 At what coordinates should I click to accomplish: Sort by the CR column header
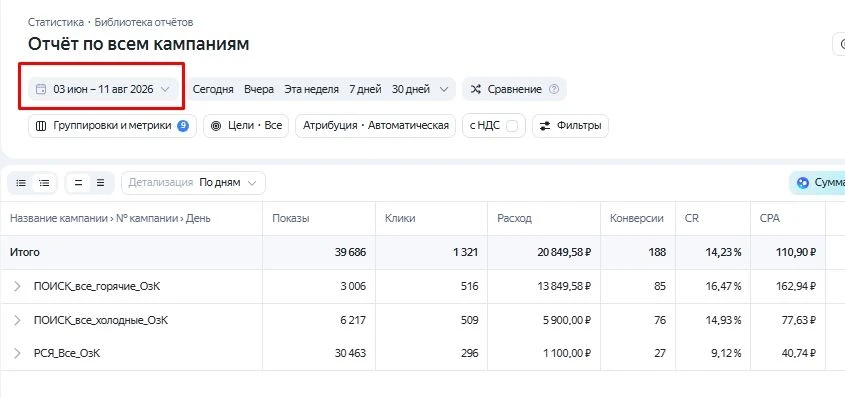tap(691, 219)
